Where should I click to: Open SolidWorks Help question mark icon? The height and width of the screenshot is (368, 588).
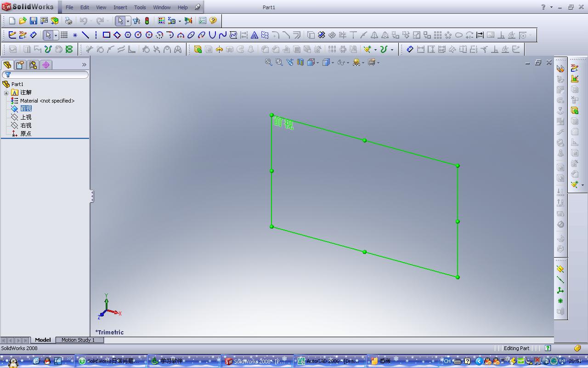tap(213, 21)
